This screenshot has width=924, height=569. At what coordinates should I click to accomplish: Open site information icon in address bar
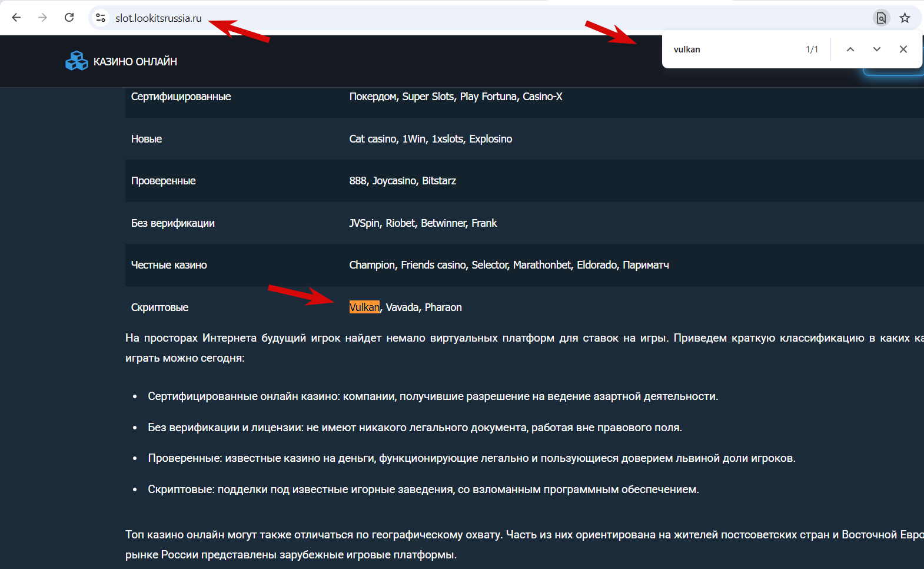(x=101, y=18)
